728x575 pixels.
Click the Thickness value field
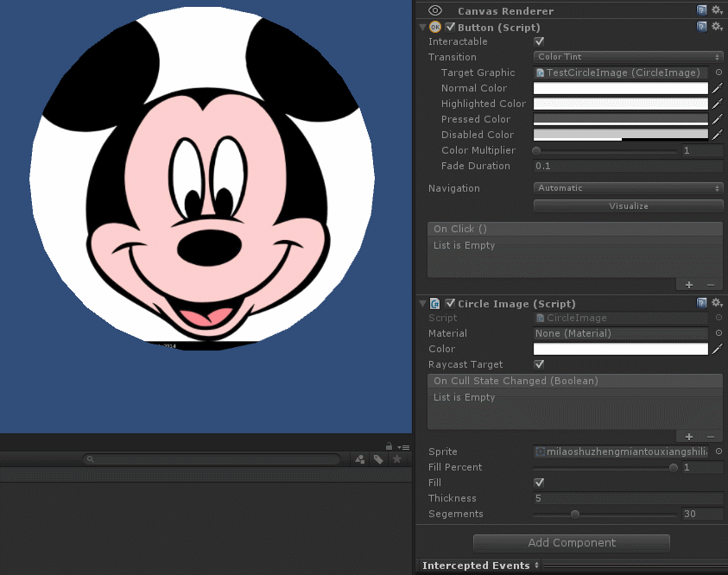(628, 498)
